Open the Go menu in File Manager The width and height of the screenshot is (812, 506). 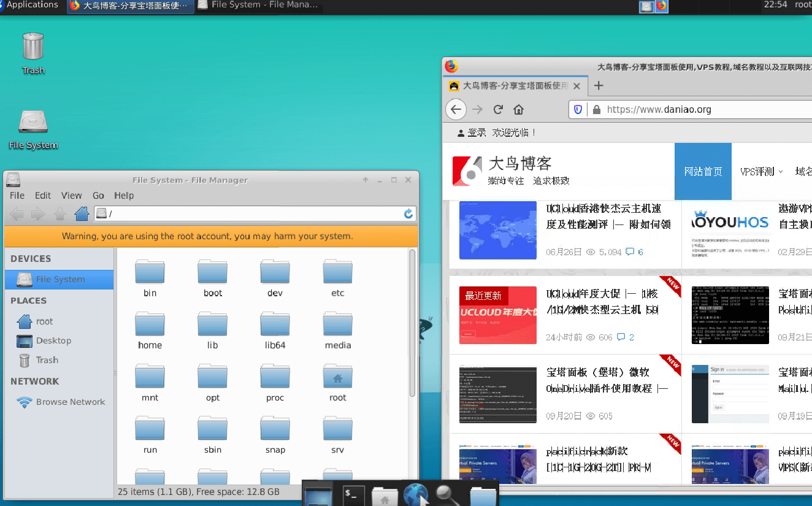(98, 195)
